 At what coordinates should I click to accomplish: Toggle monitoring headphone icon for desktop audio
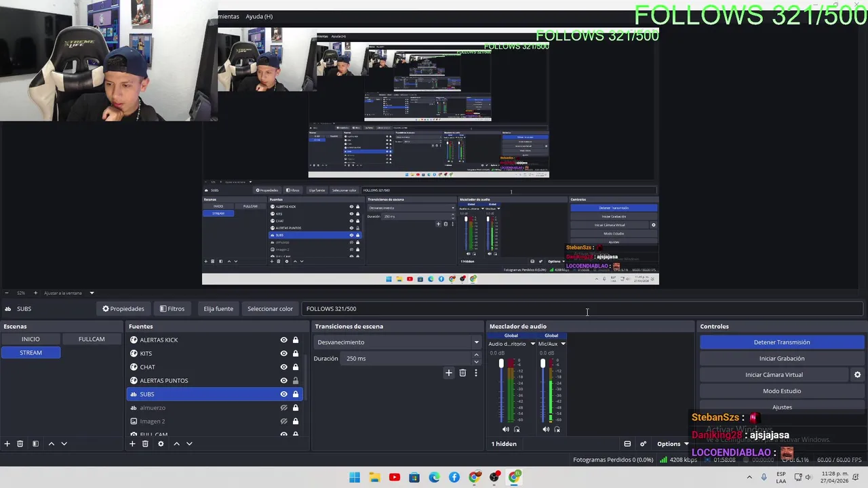517,429
